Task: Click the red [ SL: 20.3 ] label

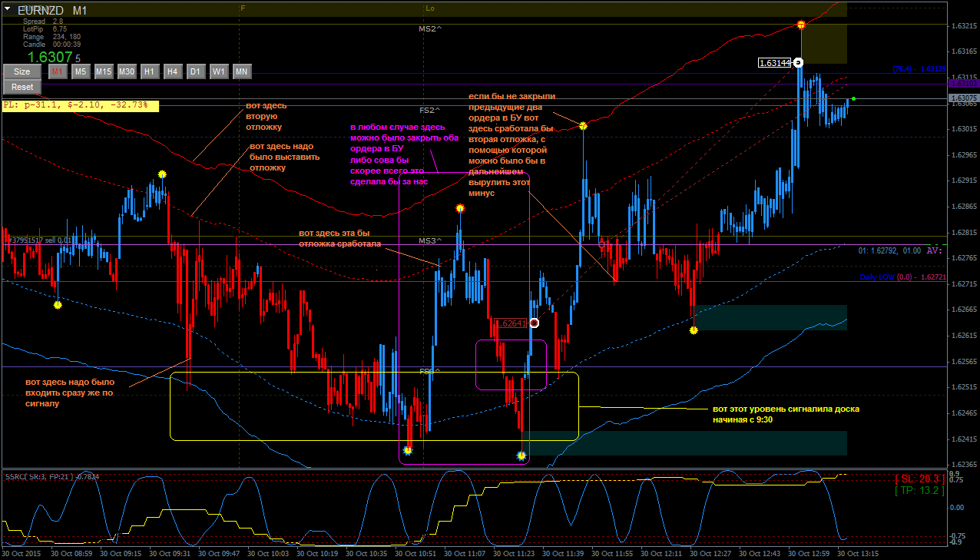Action: click(920, 479)
